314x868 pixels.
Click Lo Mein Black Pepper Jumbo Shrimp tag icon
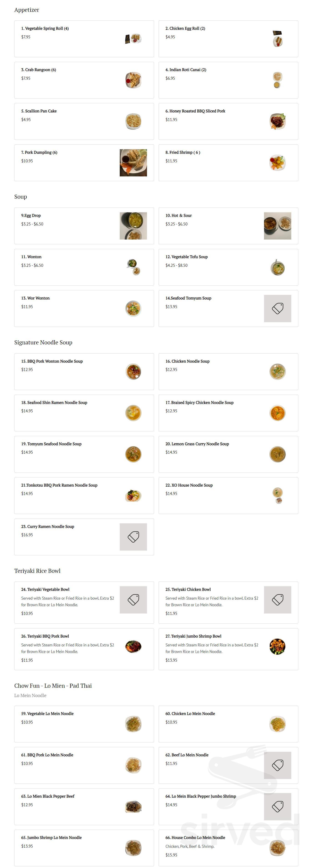click(x=277, y=806)
